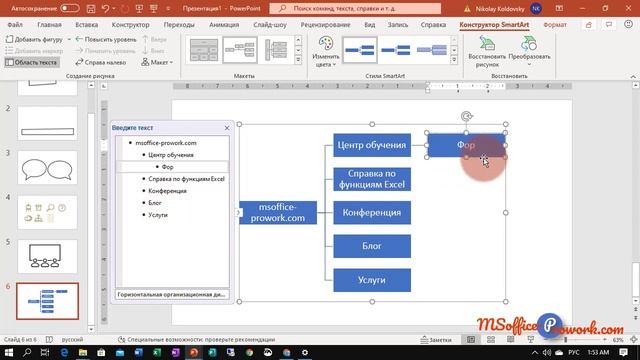Select the third layout thumbnail in Макеты

[276, 50]
